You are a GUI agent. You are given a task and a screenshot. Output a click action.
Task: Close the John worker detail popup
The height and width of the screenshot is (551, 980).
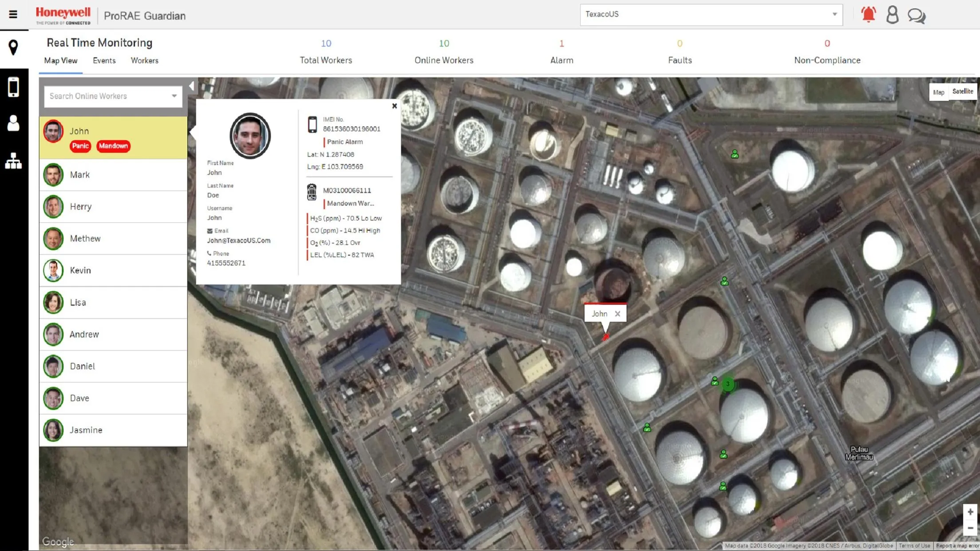(395, 106)
